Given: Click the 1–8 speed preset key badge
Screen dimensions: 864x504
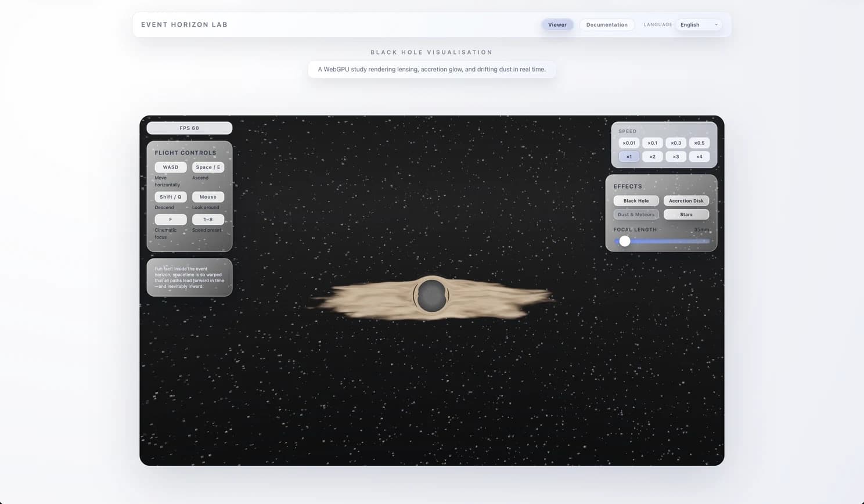Looking at the screenshot, I should pyautogui.click(x=208, y=219).
